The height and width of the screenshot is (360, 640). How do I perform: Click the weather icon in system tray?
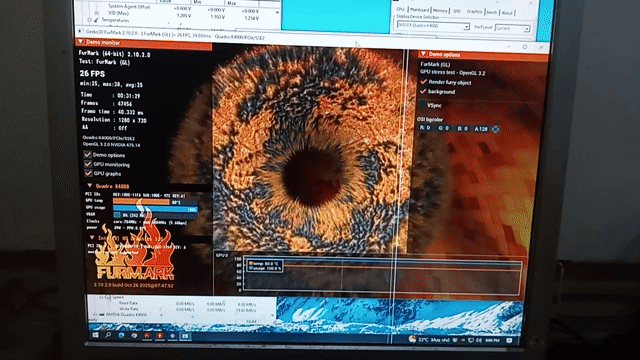click(x=412, y=339)
